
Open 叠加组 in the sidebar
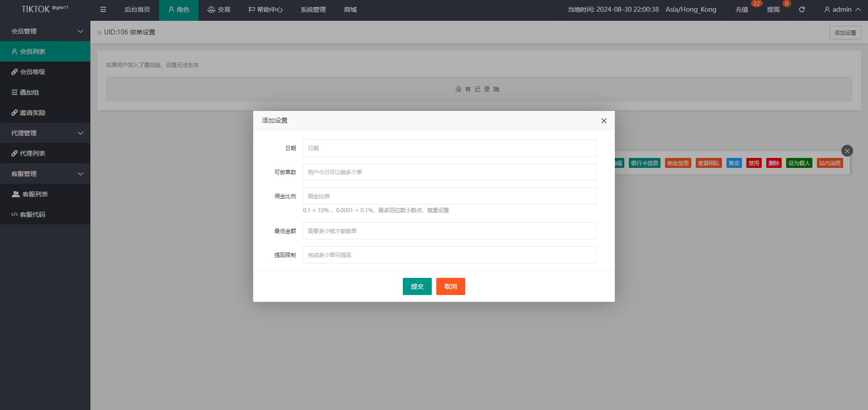click(45, 92)
